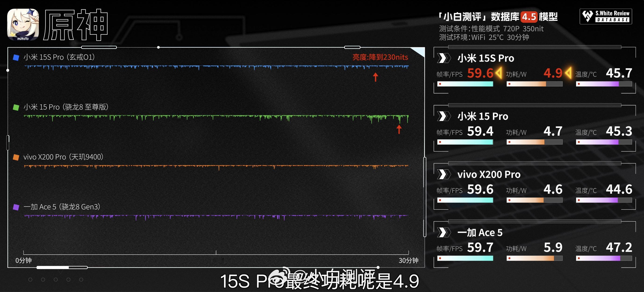The height and width of the screenshot is (292, 644).
Task: Click the blue legend square for 小米 15S Pro
Action: pos(16,58)
